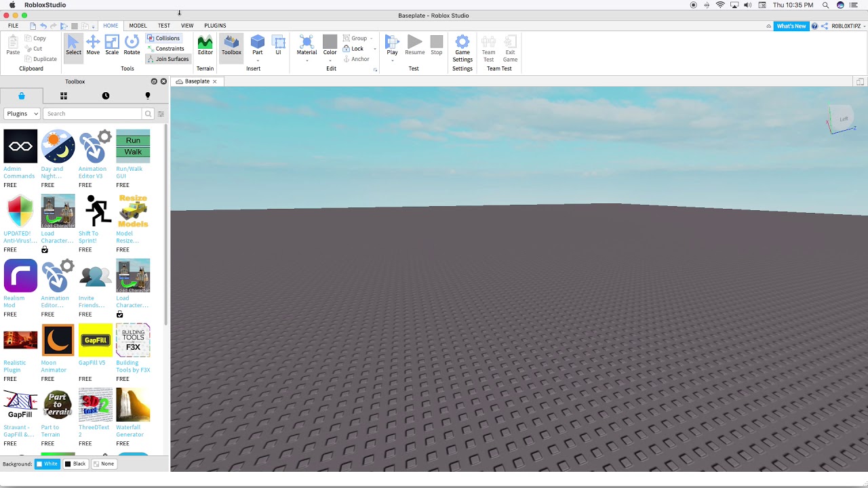This screenshot has width=868, height=488.
Task: Open the Plugins category dropdown
Action: tap(22, 114)
